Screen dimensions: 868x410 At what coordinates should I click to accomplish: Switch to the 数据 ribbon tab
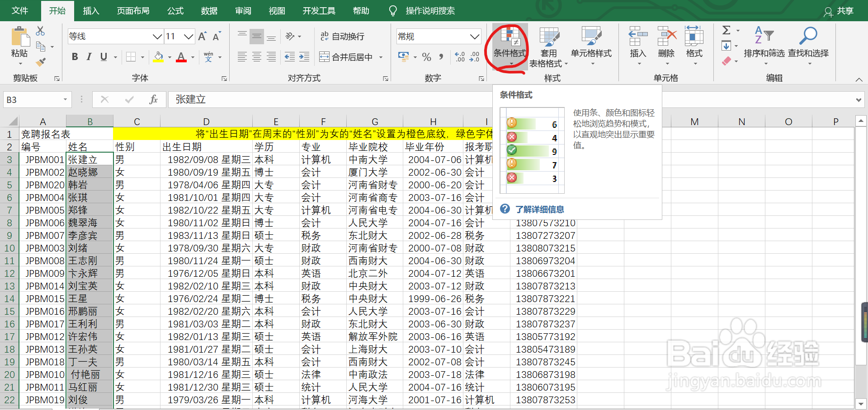coord(208,10)
